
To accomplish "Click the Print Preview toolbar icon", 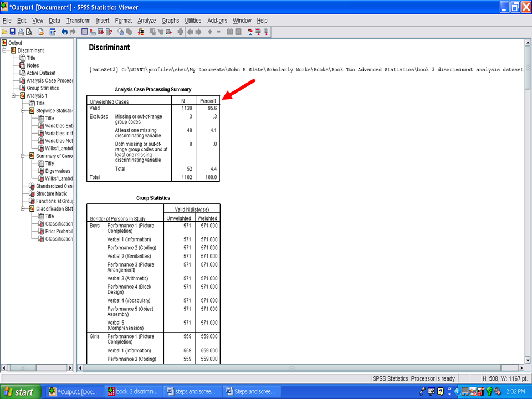I will (29, 32).
